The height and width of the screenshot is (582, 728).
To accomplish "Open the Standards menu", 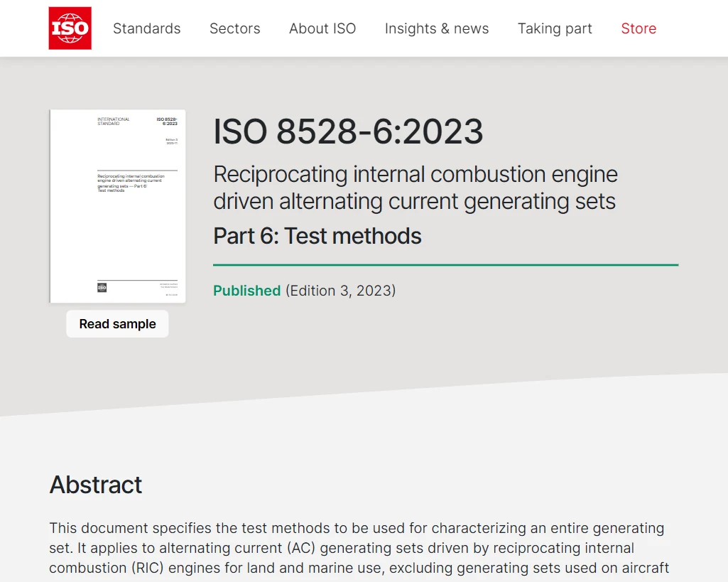I will pyautogui.click(x=147, y=29).
